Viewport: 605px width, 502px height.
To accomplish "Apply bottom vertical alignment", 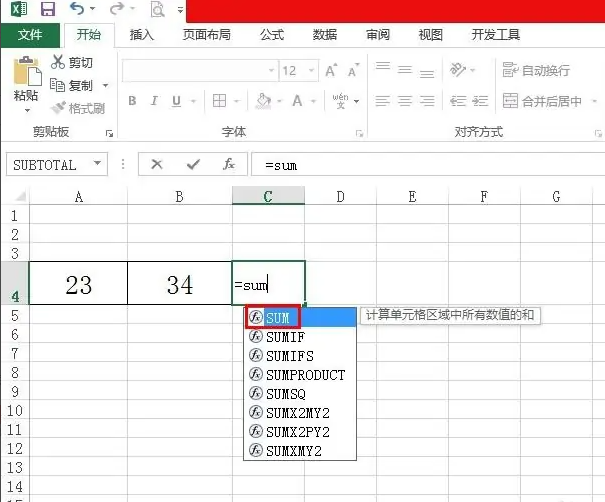I will (427, 73).
